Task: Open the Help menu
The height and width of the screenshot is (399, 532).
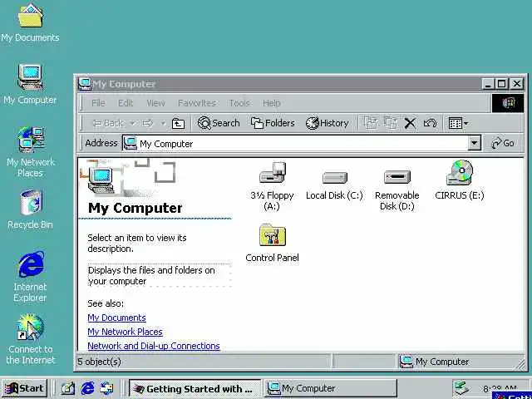Action: coord(272,103)
